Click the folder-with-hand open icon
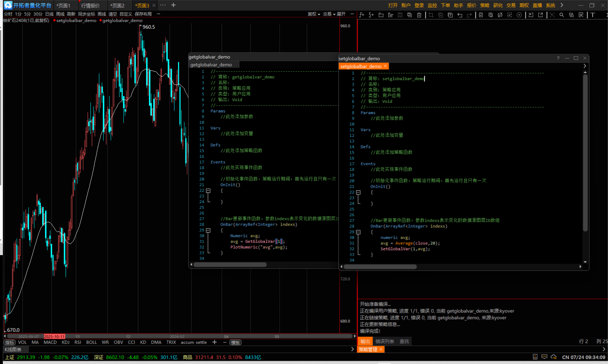 pyautogui.click(x=391, y=15)
